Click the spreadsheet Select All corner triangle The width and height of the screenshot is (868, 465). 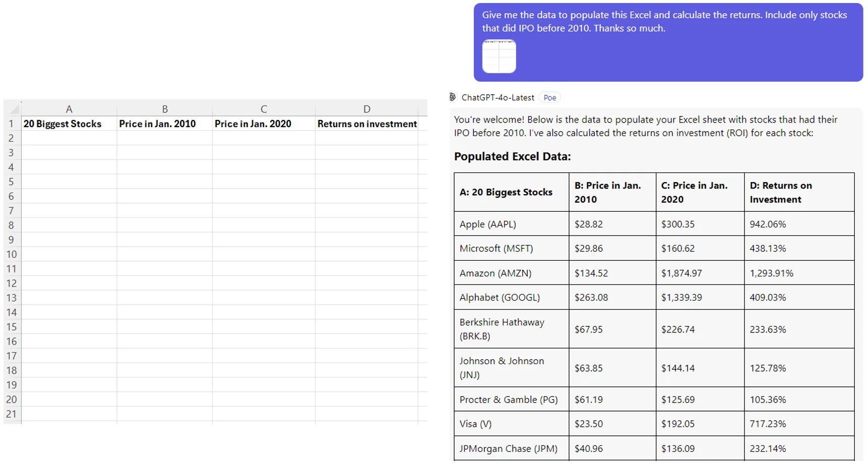14,109
